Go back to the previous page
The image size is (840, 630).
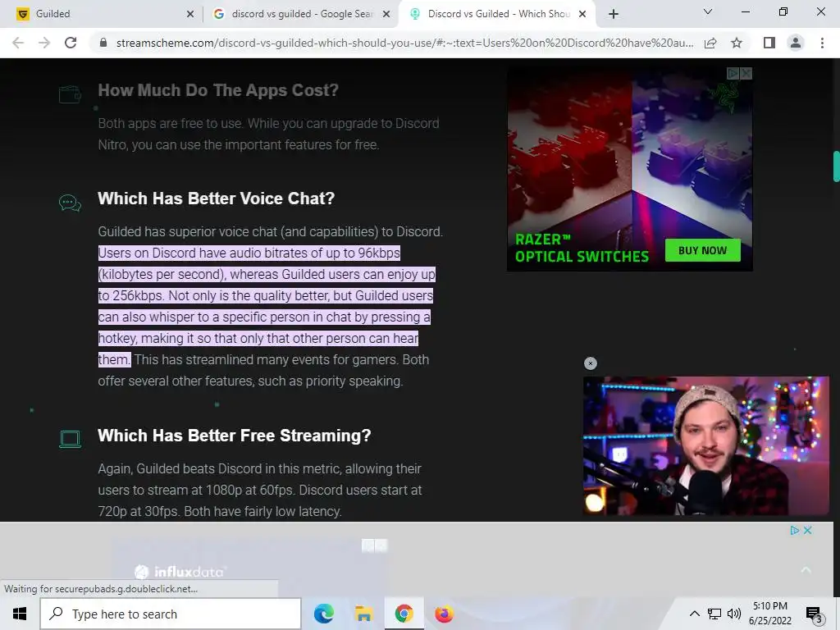18,43
